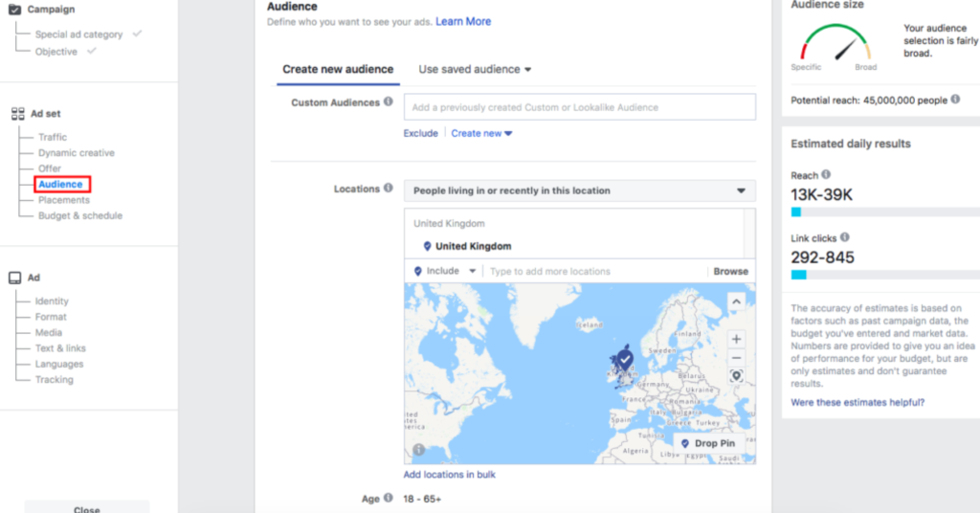Go to Placements section

point(64,200)
